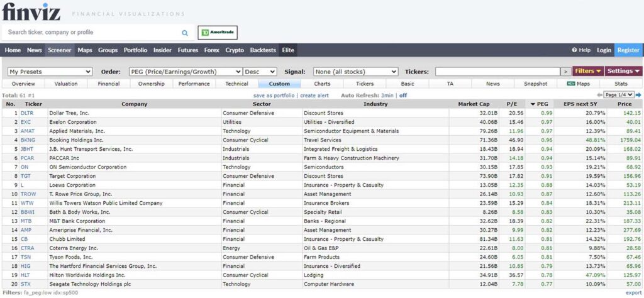Submit tickers with the arrow button
The width and height of the screenshot is (644, 298).
coord(566,72)
